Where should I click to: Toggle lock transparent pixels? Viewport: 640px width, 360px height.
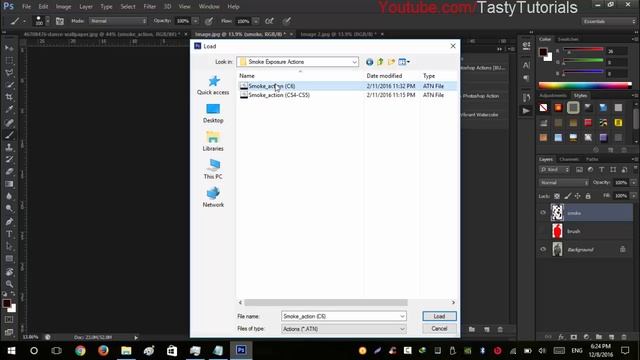click(x=557, y=196)
